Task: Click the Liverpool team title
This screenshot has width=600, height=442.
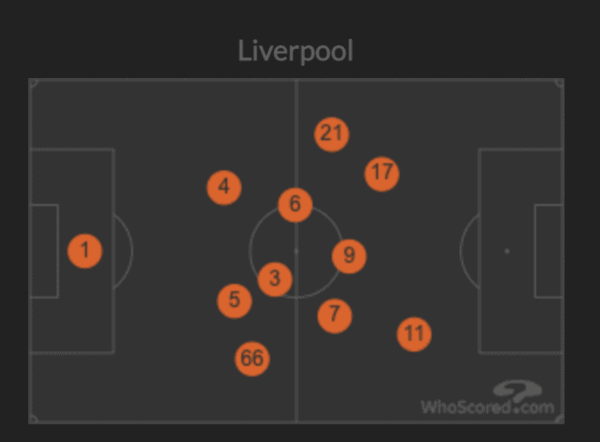Action: (x=295, y=51)
